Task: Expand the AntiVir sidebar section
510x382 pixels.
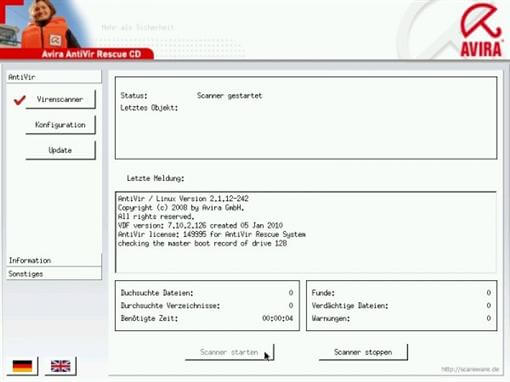Action: coord(54,77)
